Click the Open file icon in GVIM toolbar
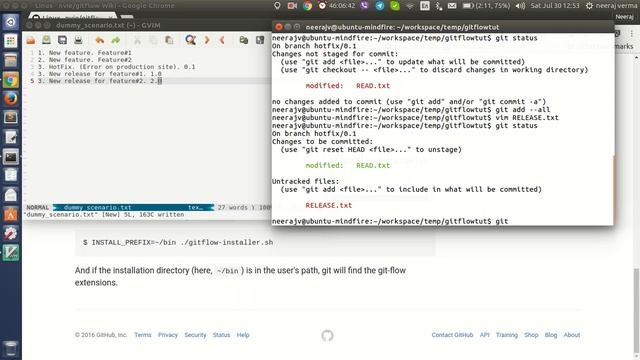This screenshot has height=360, width=640. click(x=31, y=40)
